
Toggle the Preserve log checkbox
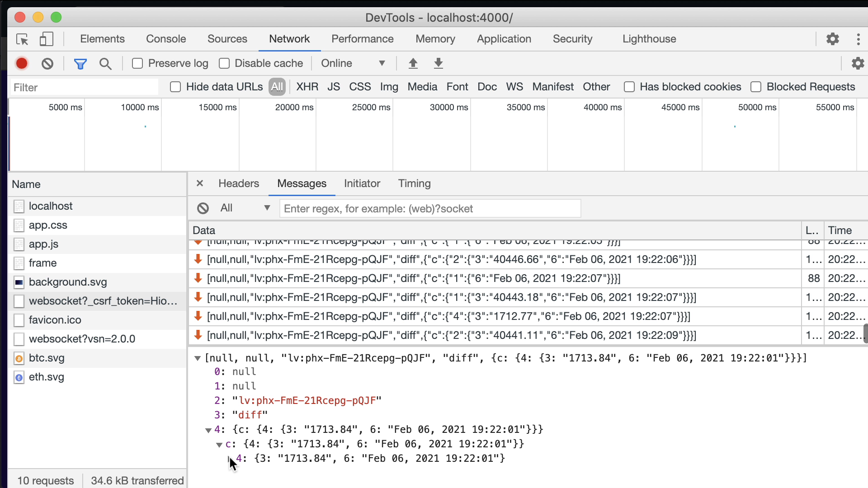[x=138, y=63]
